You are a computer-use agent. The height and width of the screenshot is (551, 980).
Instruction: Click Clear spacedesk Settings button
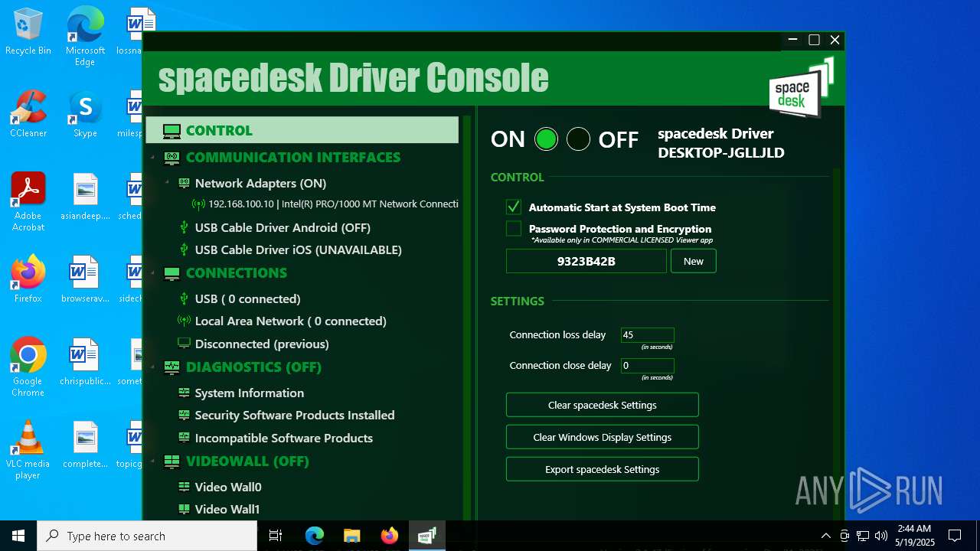(x=603, y=405)
